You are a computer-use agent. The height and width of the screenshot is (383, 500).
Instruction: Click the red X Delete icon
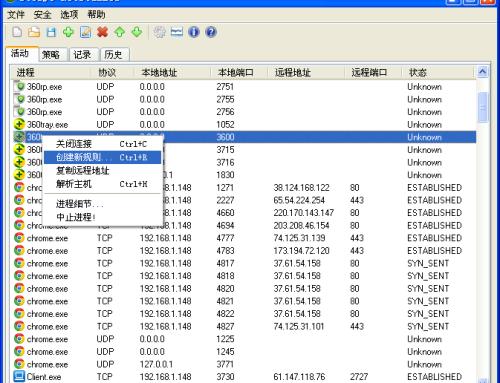point(103,32)
